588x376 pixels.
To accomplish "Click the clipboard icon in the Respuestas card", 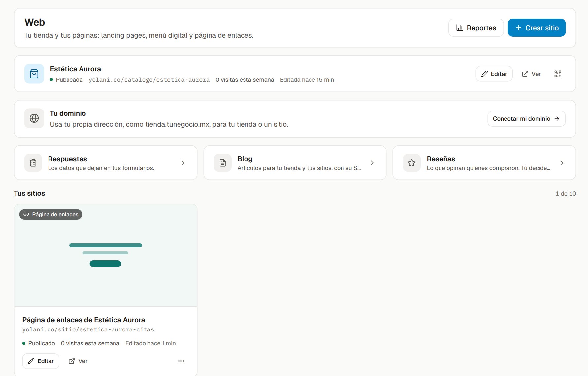I will coord(33,163).
